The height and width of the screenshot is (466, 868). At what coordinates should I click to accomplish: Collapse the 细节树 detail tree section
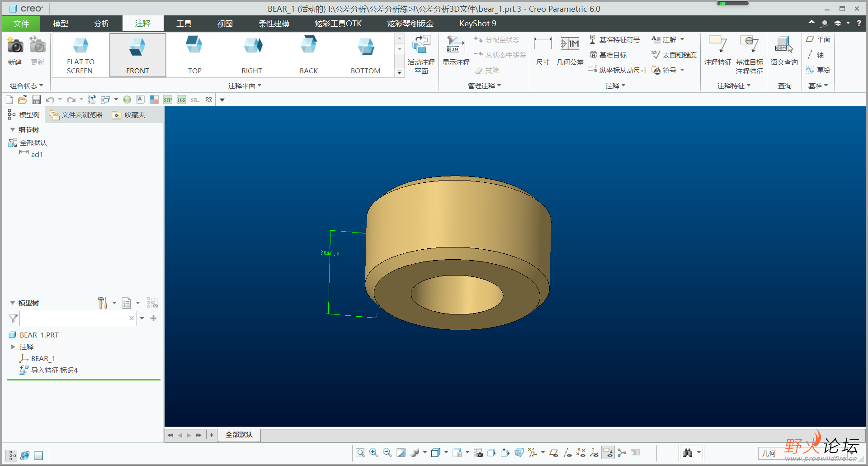click(x=13, y=130)
